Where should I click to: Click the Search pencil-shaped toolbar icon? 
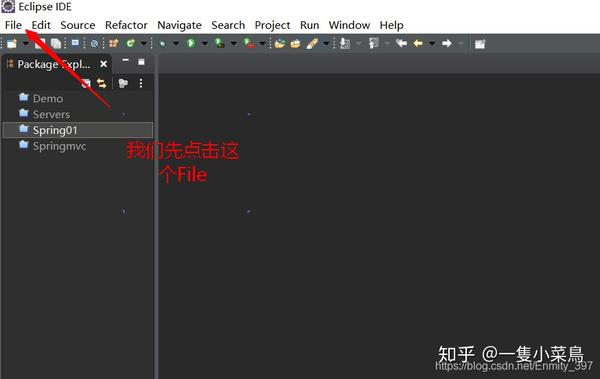[x=312, y=43]
